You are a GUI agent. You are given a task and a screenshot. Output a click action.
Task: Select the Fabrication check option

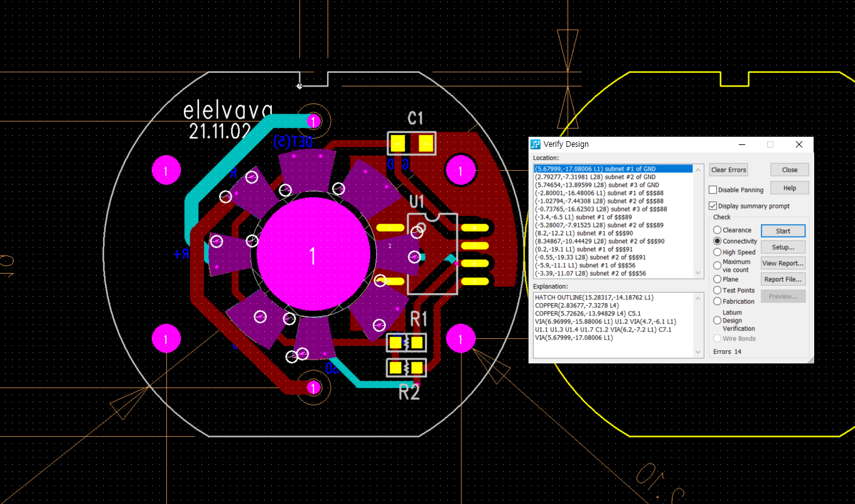tap(717, 301)
